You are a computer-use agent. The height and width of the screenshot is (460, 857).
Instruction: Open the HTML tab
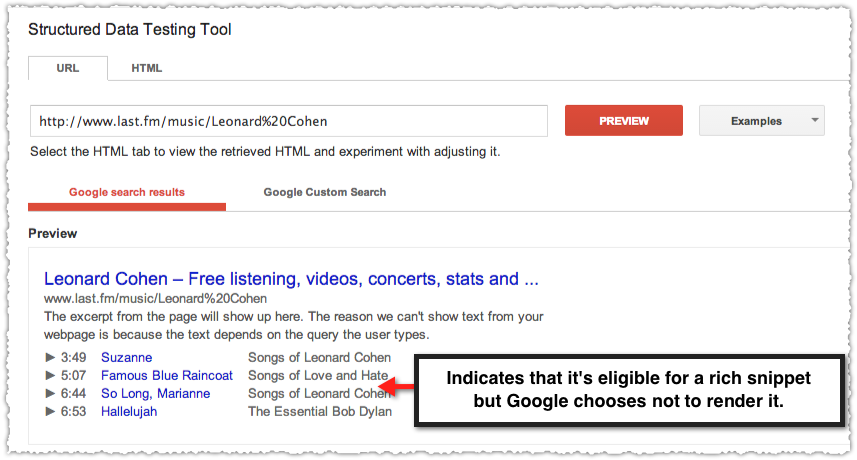146,68
